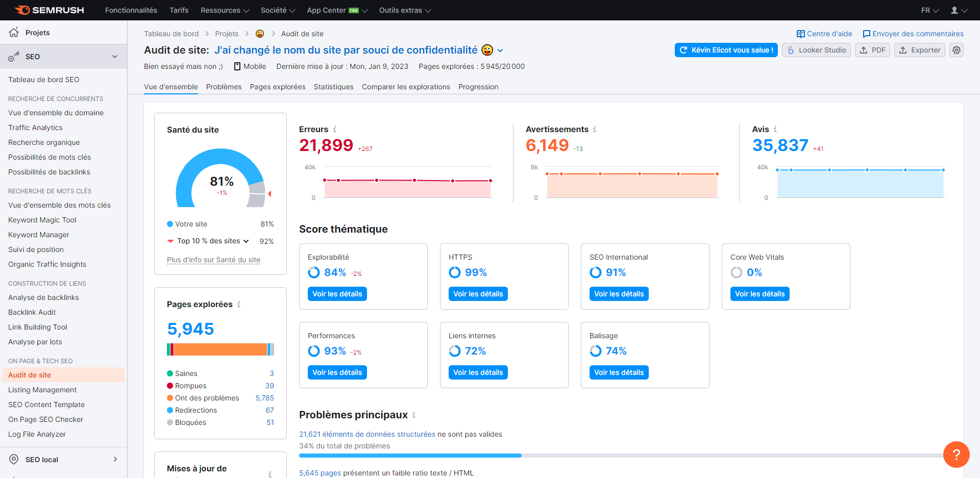
Task: Click the info icon next to Erreurs
Action: pyautogui.click(x=335, y=129)
